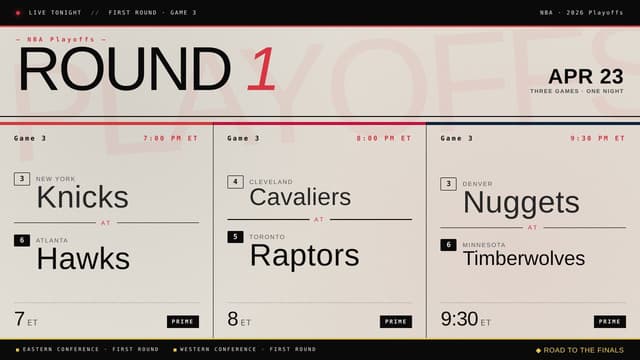Click WESTERN CONFERENCE · FIRST ROUND footer label

pos(248,349)
